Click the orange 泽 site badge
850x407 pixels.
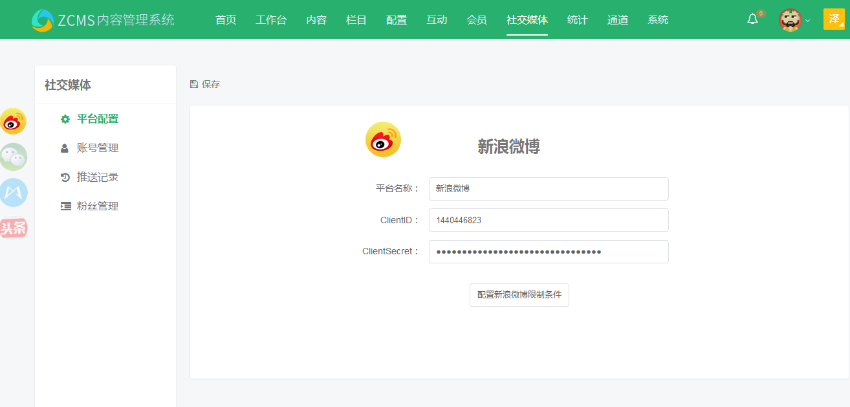pos(834,19)
